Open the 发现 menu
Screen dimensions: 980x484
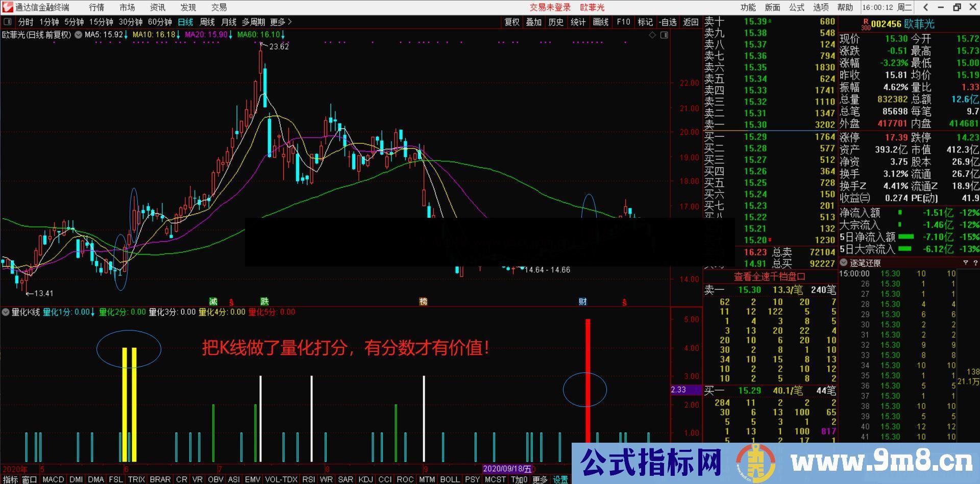tap(188, 7)
